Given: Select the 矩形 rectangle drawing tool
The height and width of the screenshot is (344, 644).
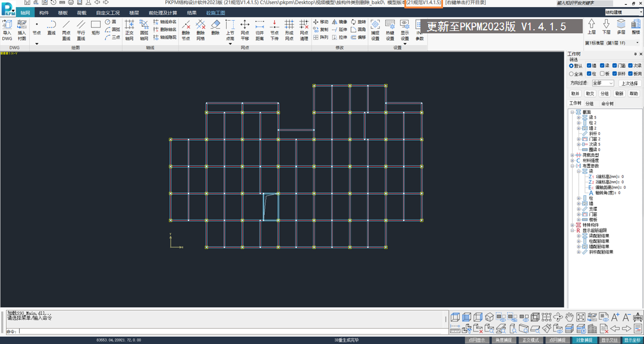Looking at the screenshot, I should pyautogui.click(x=96, y=30).
